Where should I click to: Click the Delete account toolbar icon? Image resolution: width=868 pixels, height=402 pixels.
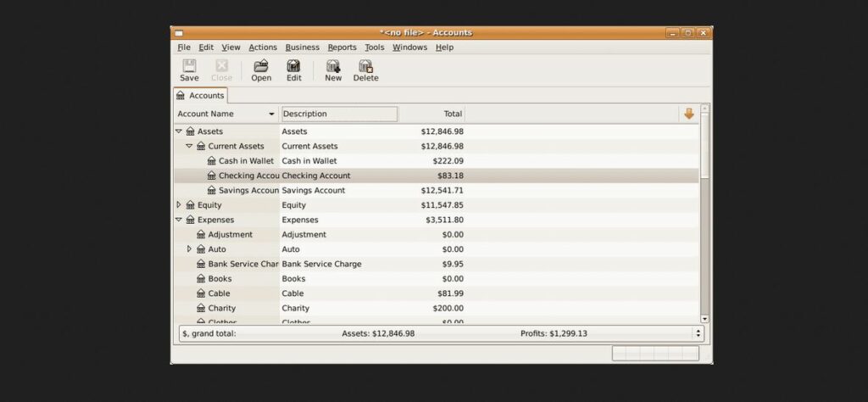[x=366, y=66]
